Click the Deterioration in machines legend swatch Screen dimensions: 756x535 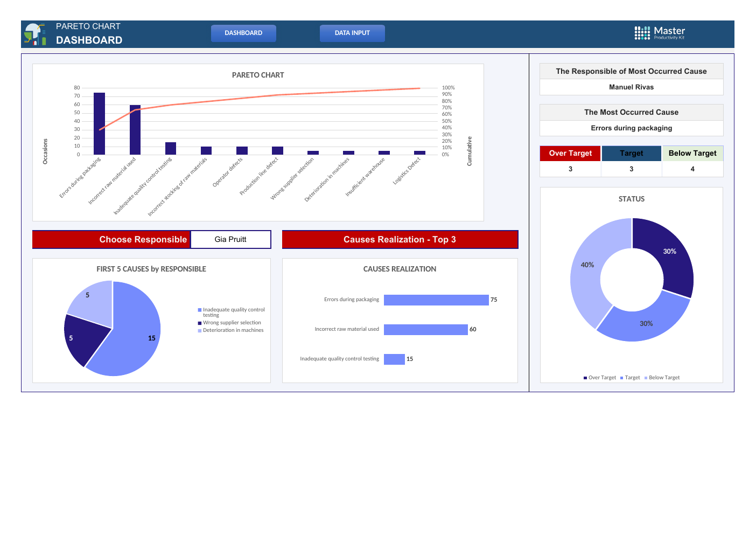[x=200, y=331]
